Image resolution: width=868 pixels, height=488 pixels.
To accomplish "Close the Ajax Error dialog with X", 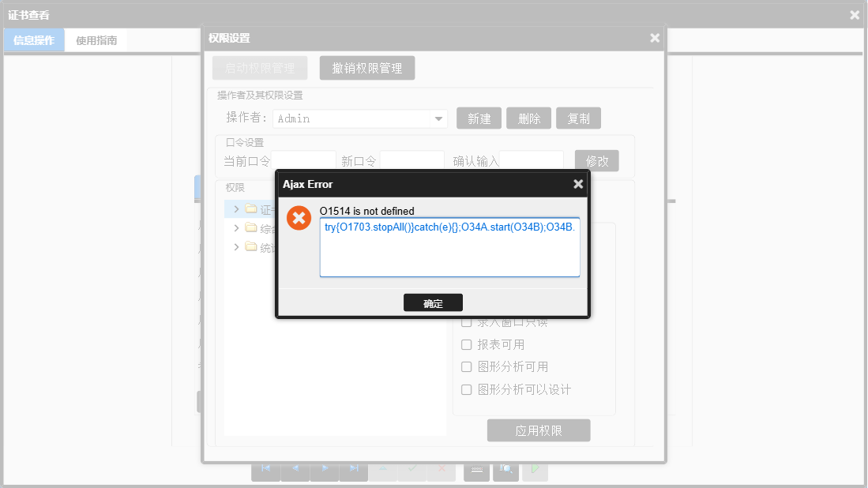I will (x=578, y=184).
